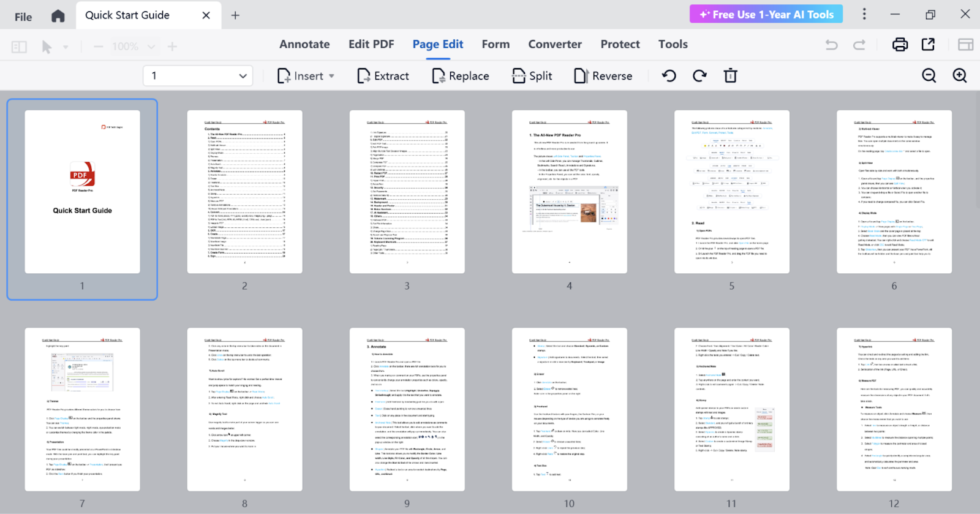Click Free Use 1-Year AI Tools button
This screenshot has height=514, width=980.
click(x=766, y=14)
